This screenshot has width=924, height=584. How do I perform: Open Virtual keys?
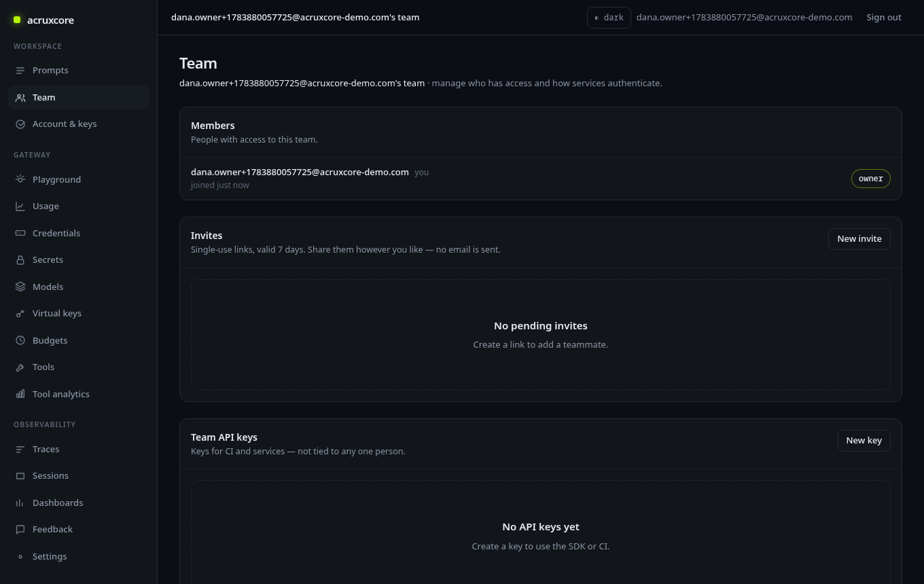tap(78, 314)
